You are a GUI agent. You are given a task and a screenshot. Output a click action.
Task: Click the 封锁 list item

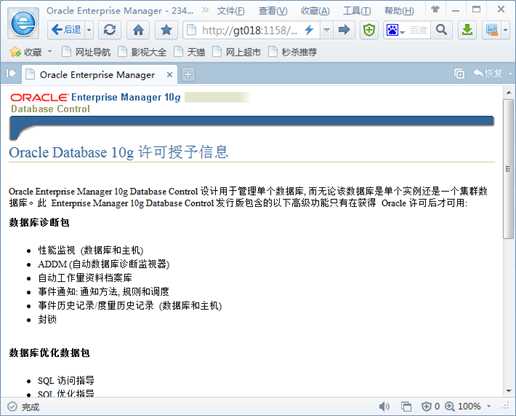[47, 320]
